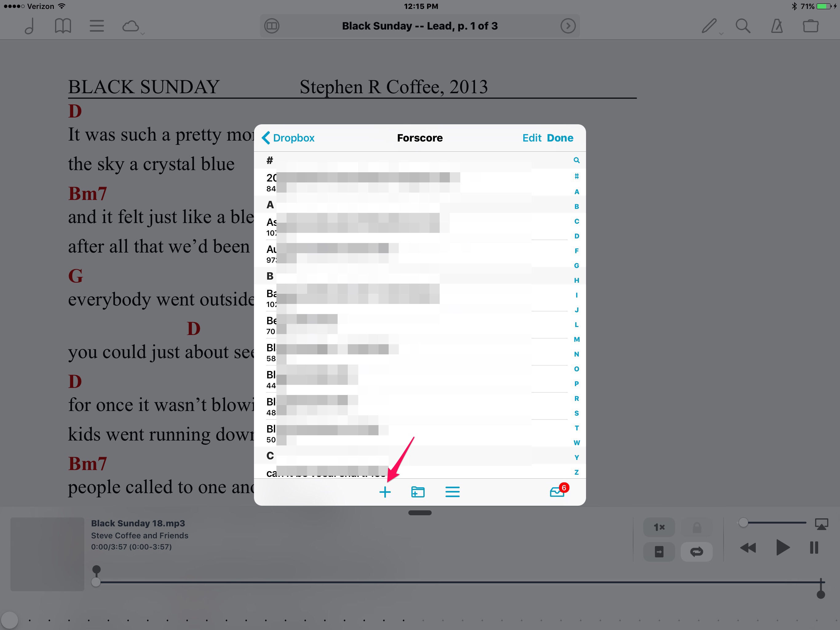The width and height of the screenshot is (840, 630).
Task: Jump to letter M in index
Action: pyautogui.click(x=577, y=339)
